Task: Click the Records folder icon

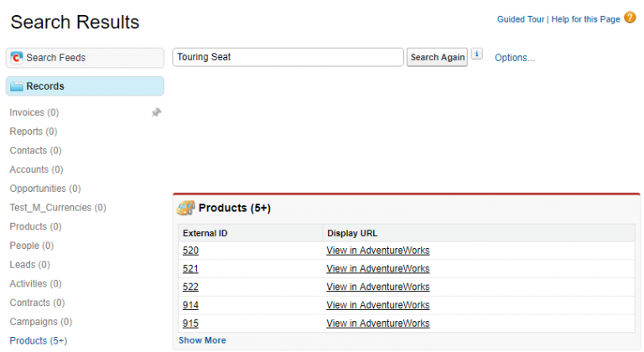Action: (16, 86)
